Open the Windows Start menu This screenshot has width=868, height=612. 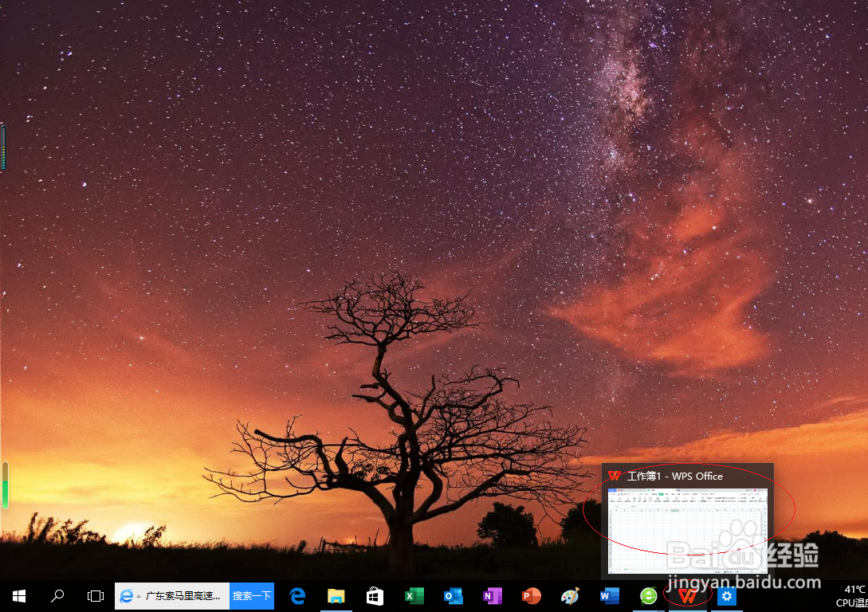19,596
